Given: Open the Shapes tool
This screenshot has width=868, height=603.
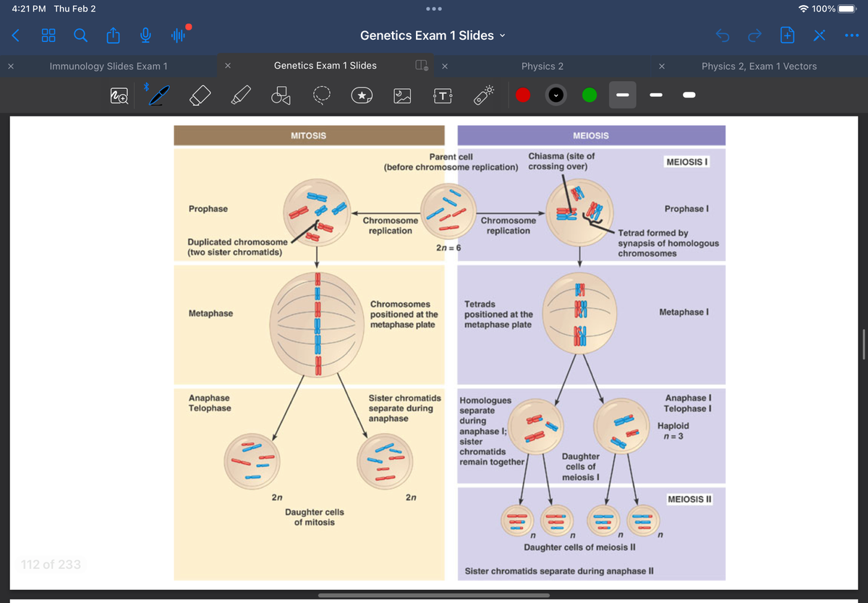Looking at the screenshot, I should [279, 95].
